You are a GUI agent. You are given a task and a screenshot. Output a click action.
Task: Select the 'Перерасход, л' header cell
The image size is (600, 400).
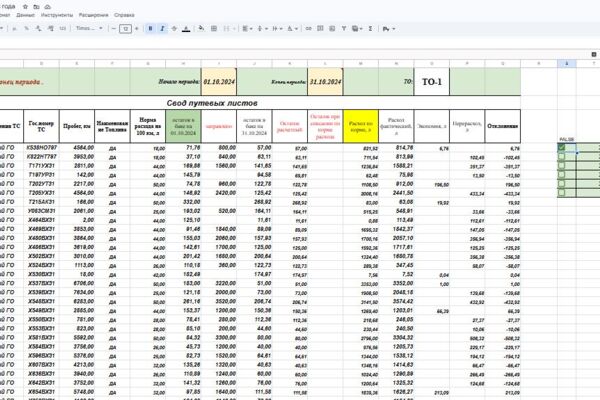coord(467,126)
